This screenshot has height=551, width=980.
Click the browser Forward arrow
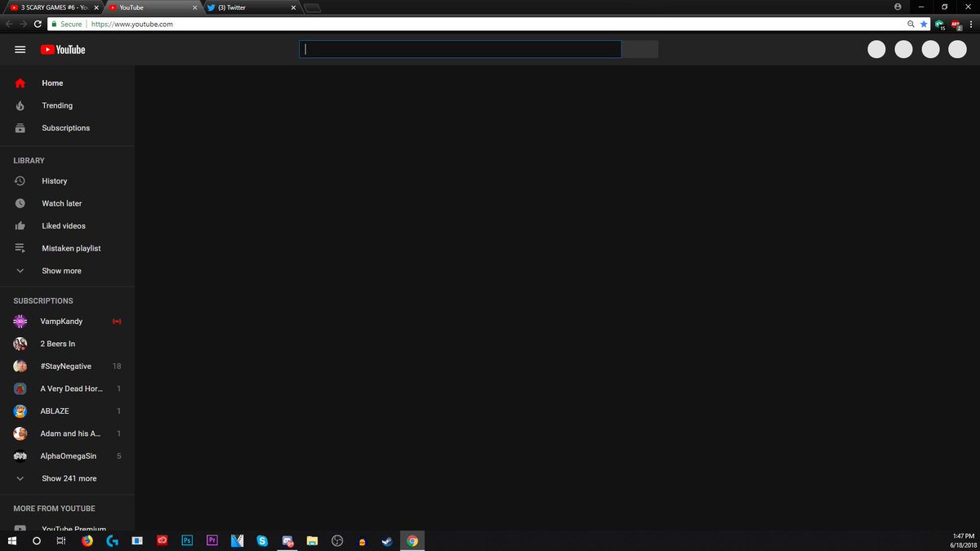23,24
